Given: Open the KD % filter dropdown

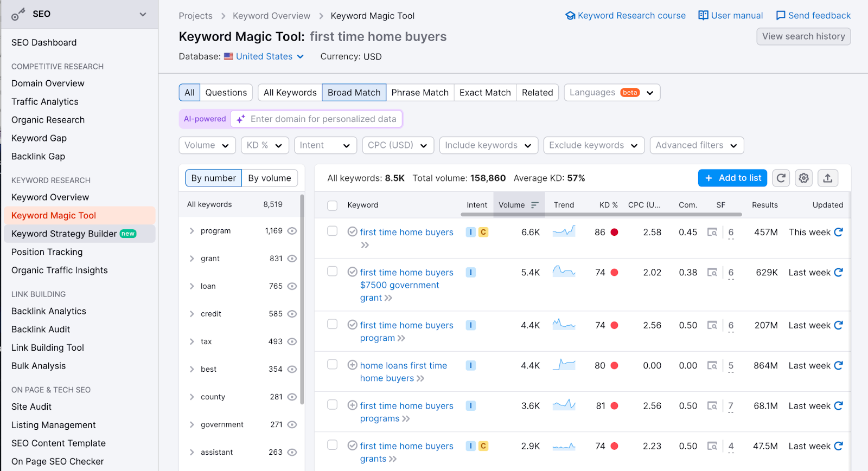Looking at the screenshot, I should [x=264, y=145].
